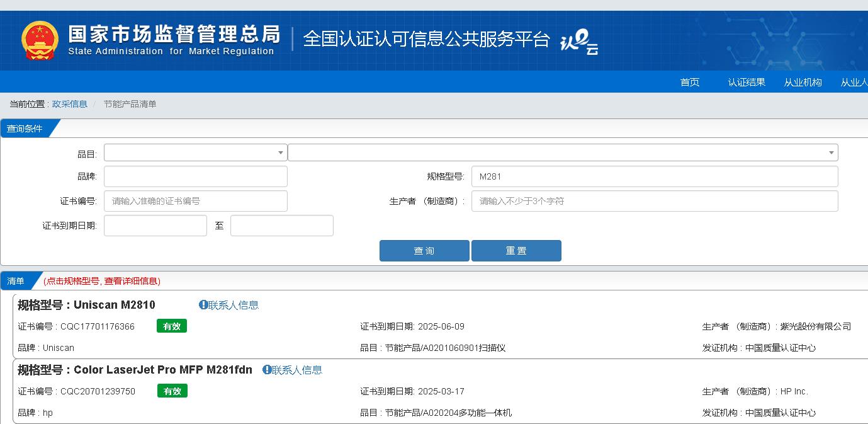
Task: Open 联系人信息 link for Uniscan M2810
Action: point(234,305)
